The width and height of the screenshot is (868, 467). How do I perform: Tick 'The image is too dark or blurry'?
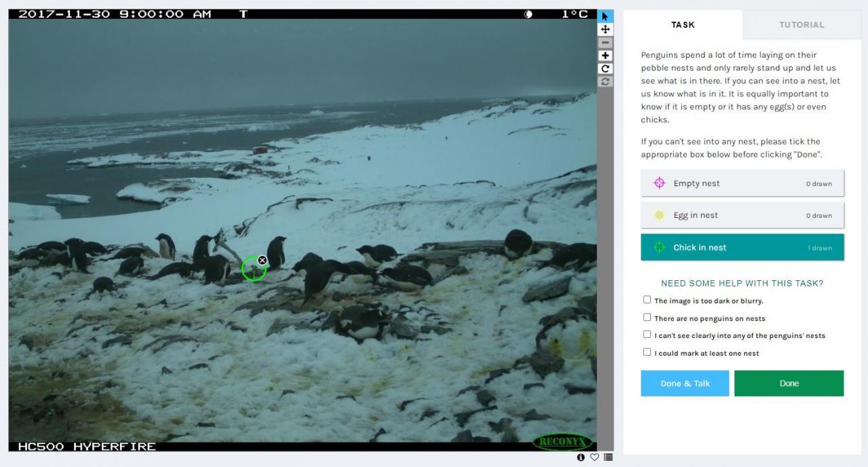[x=647, y=300]
